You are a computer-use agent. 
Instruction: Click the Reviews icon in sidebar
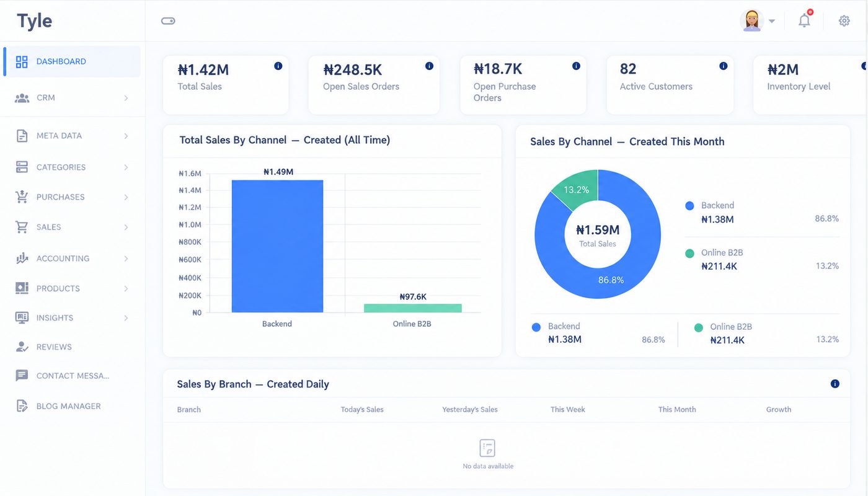(22, 347)
